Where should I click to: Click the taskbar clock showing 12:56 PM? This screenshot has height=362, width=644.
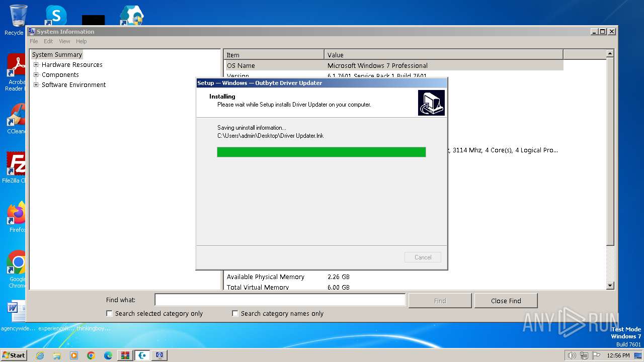pyautogui.click(x=618, y=355)
